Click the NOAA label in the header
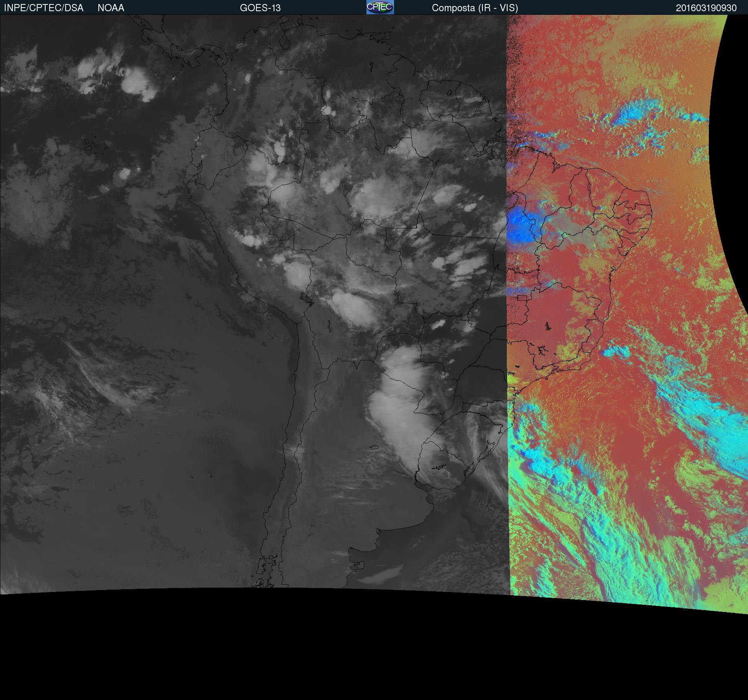The image size is (748, 700). [111, 8]
